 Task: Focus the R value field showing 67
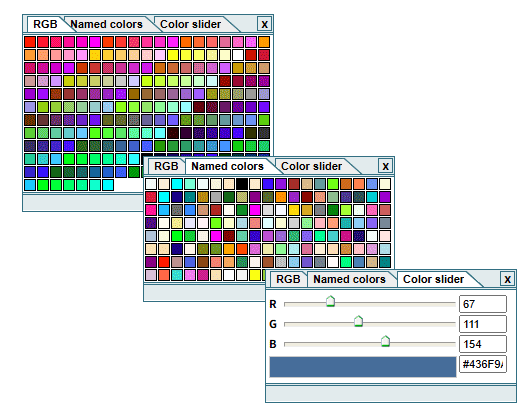[x=483, y=304]
